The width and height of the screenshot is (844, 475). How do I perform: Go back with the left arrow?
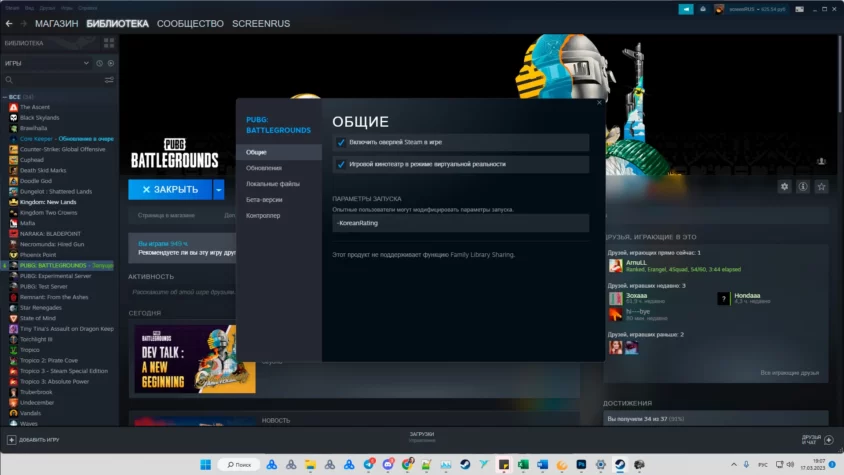coord(9,24)
